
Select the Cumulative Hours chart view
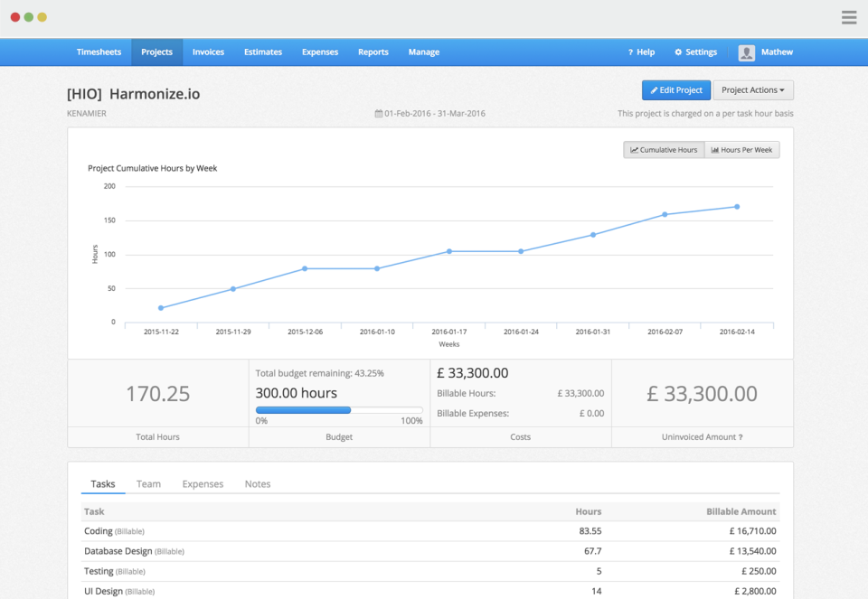tap(663, 149)
